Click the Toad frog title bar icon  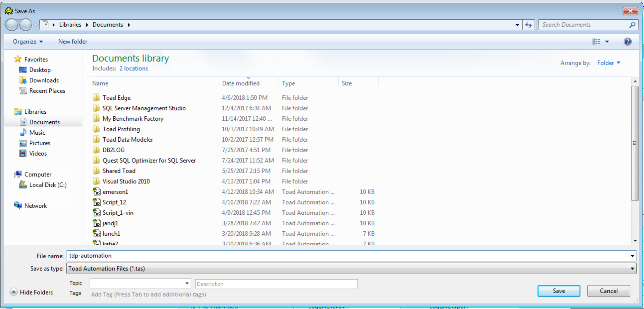(9, 11)
